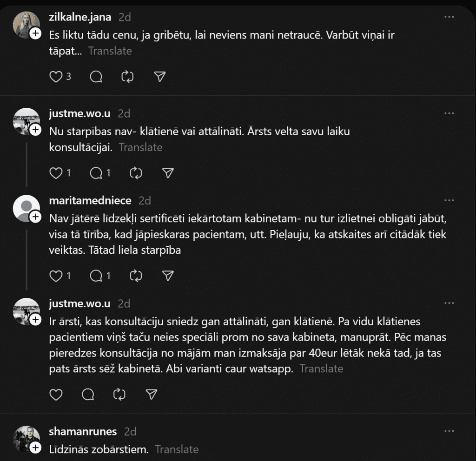The width and height of the screenshot is (476, 461).
Task: Follow maritamedniece using plus badge
Action: [x=35, y=217]
